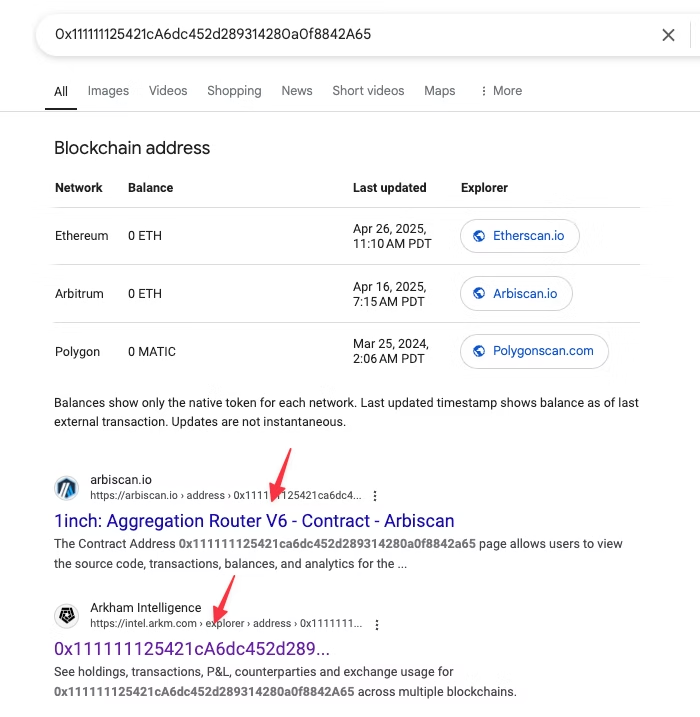The width and height of the screenshot is (700, 717).
Task: Click the globe icon in Polygonscan.com button
Action: pos(479,351)
